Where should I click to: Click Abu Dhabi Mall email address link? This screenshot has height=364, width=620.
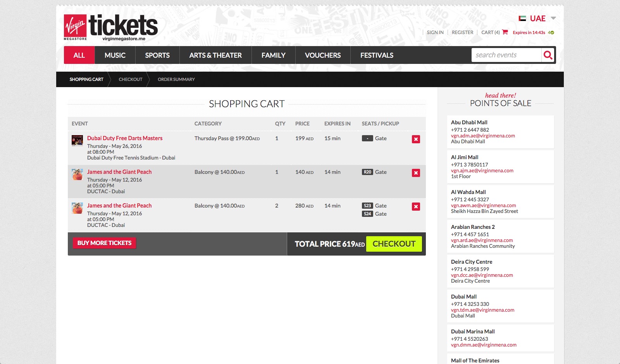click(483, 136)
